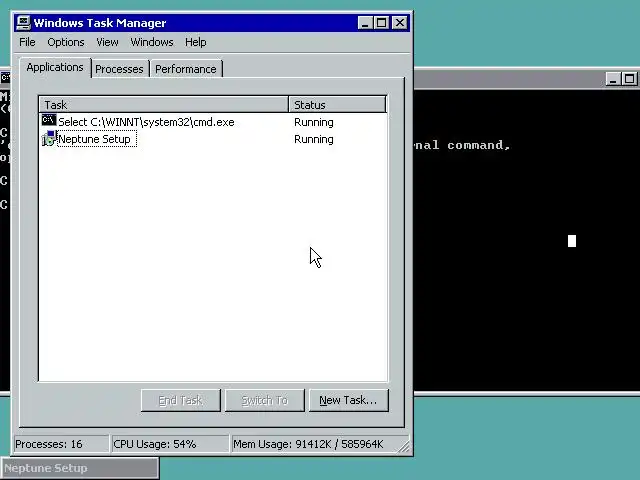The width and height of the screenshot is (640, 480).
Task: Click the cmd.exe console icon in list
Action: [x=49, y=121]
